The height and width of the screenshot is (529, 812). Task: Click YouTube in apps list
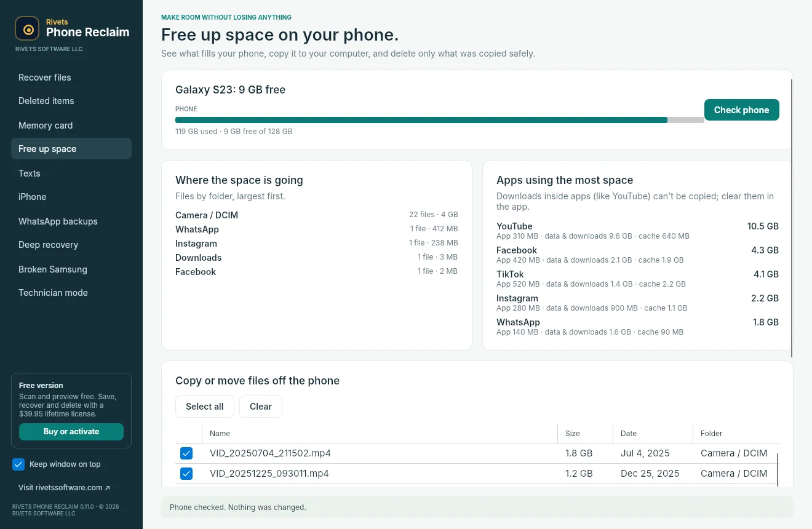(x=637, y=231)
